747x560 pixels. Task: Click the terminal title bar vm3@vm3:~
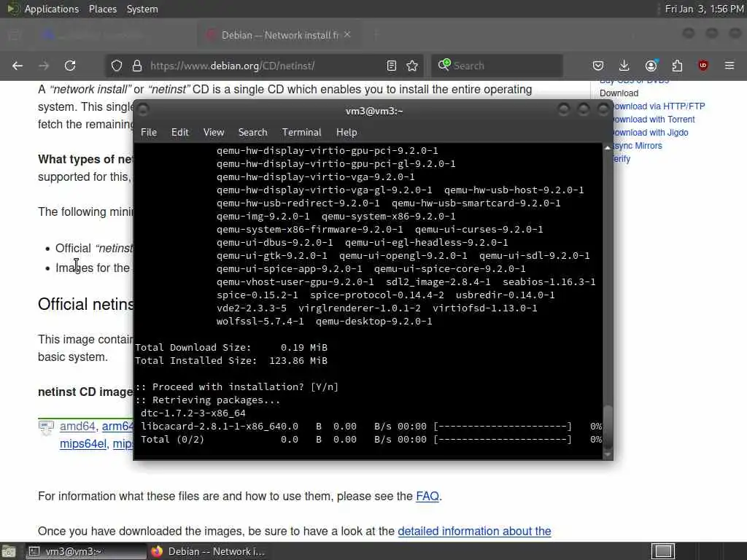[x=374, y=111]
